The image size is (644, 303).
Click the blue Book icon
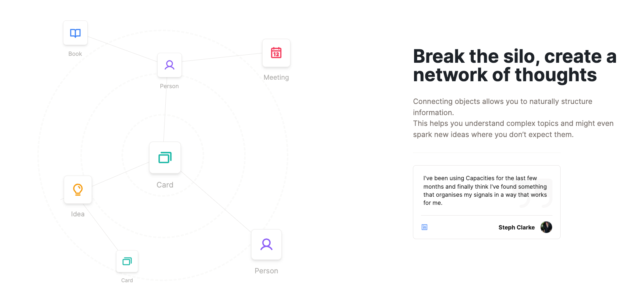click(x=75, y=33)
